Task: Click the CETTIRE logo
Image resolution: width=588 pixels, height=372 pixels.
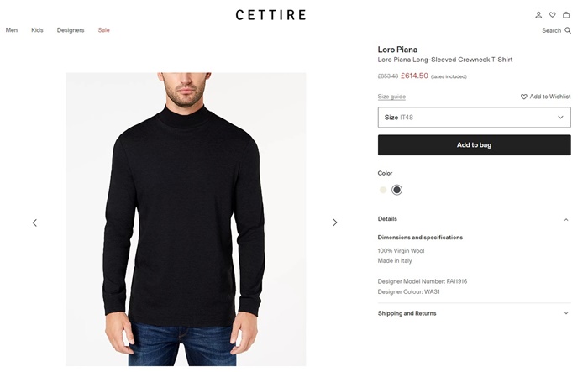Action: point(270,15)
